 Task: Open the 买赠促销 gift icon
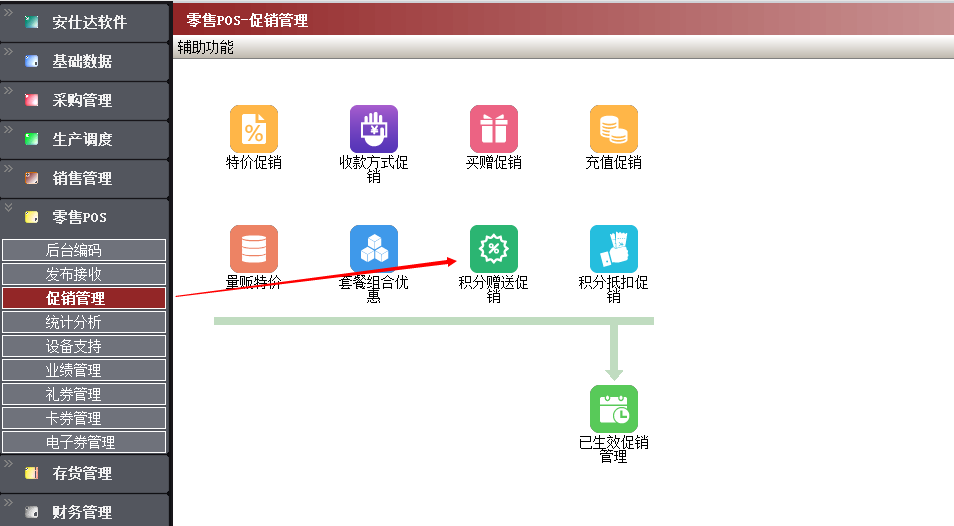pyautogui.click(x=493, y=129)
